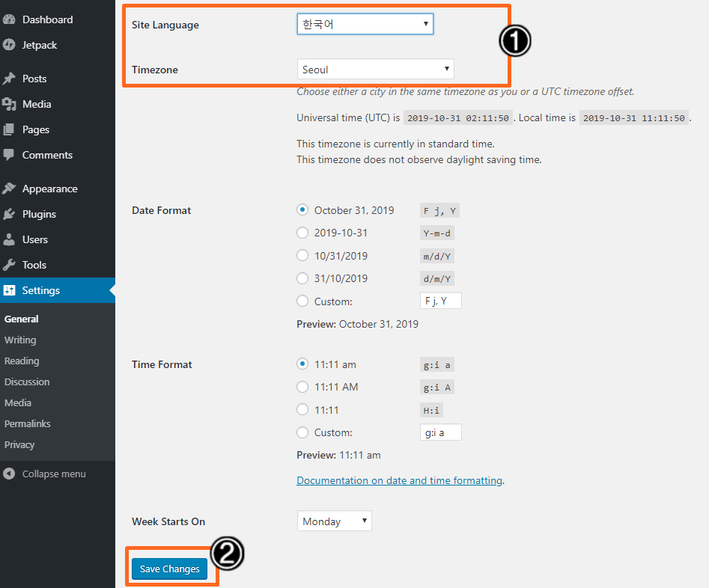Click the Dashboard gauge icon
Image resolution: width=709 pixels, height=588 pixels.
8,19
